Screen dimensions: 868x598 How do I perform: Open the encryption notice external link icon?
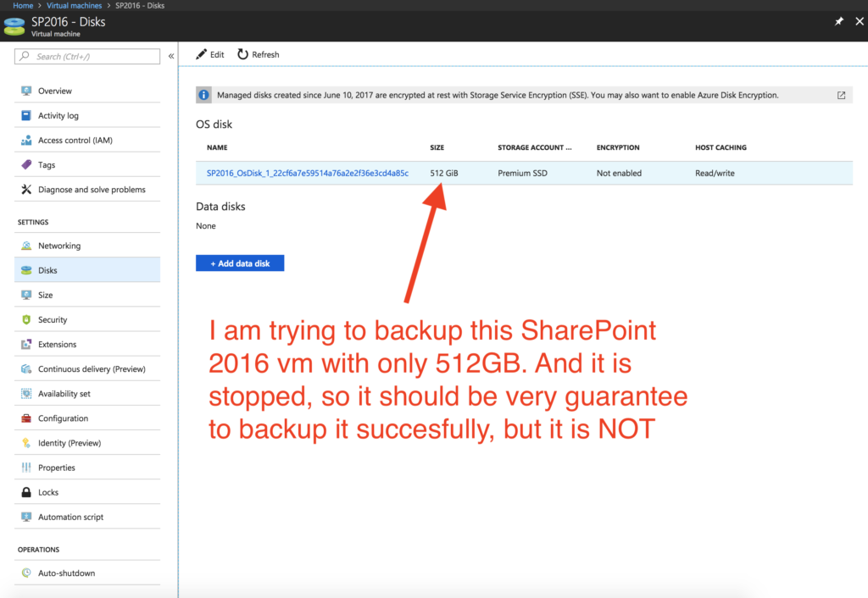[x=841, y=95]
